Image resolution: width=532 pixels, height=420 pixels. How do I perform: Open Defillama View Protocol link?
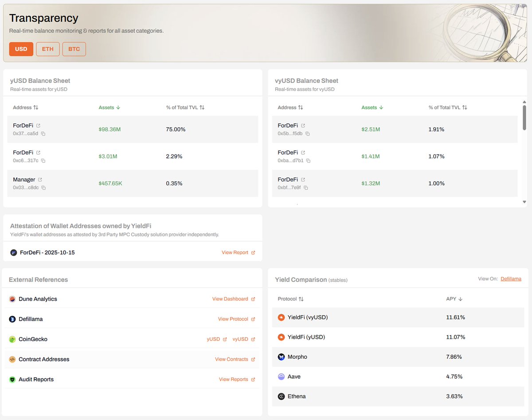(x=237, y=319)
